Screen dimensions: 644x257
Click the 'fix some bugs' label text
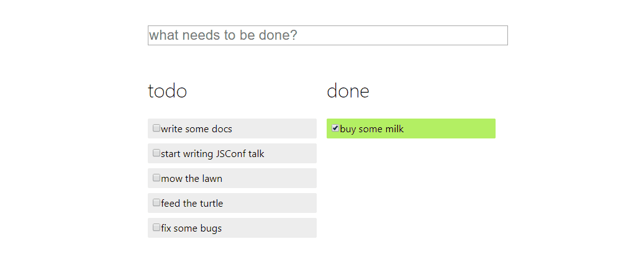click(191, 228)
